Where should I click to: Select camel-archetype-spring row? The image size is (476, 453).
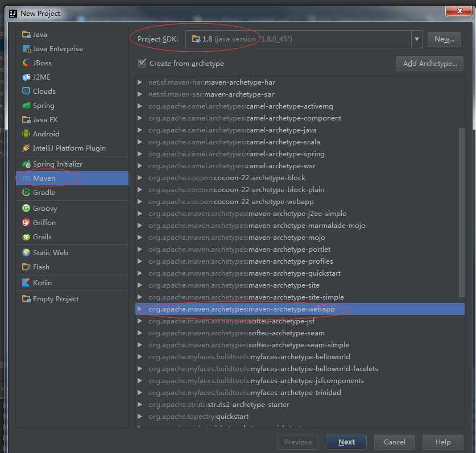point(300,154)
